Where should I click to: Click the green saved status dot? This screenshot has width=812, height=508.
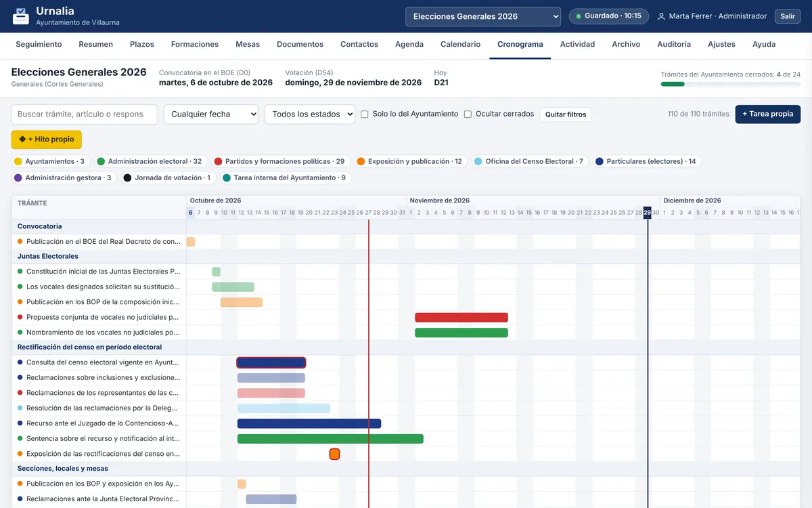point(579,16)
